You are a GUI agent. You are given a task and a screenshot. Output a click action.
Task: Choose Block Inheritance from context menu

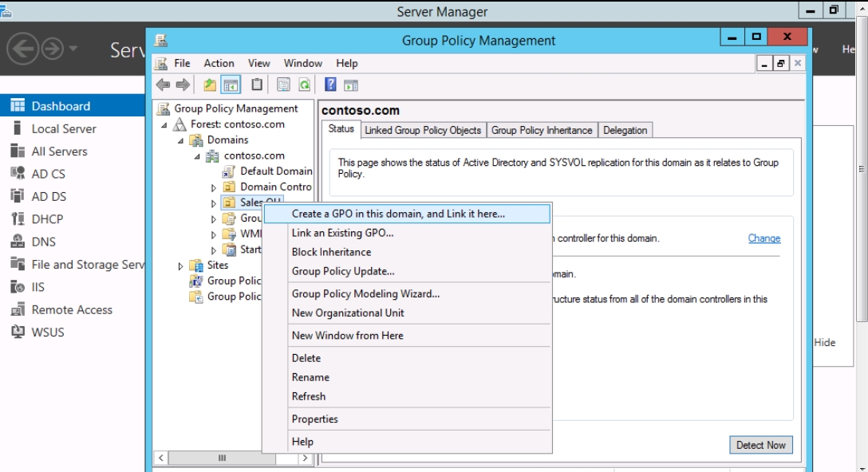(331, 252)
